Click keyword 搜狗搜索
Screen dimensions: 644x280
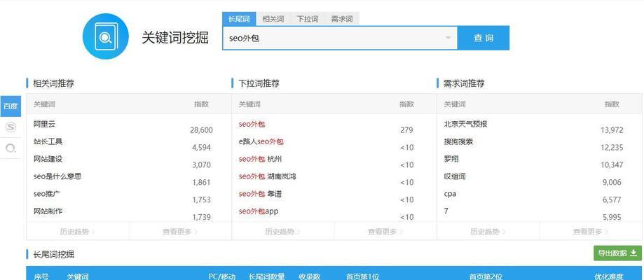tap(458, 141)
